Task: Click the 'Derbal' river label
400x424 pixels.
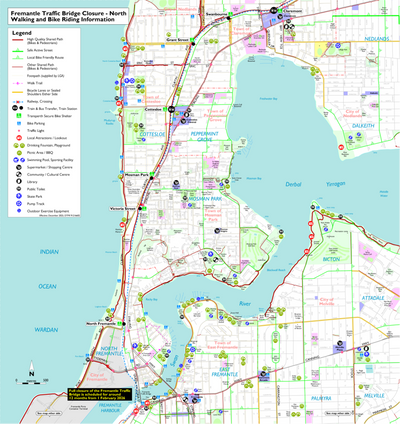Action: tap(293, 184)
